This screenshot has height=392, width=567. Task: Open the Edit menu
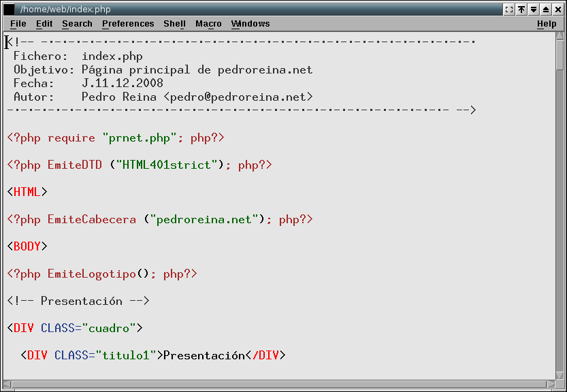(x=44, y=24)
